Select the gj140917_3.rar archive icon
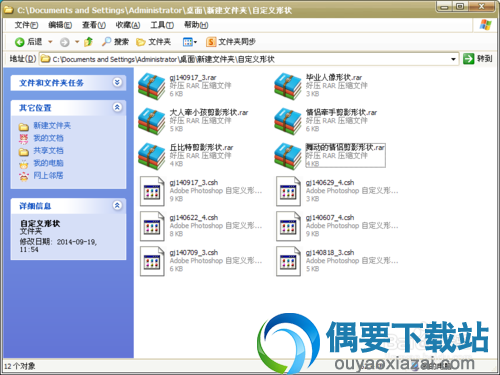This screenshot has height=375, width=500. (x=152, y=86)
